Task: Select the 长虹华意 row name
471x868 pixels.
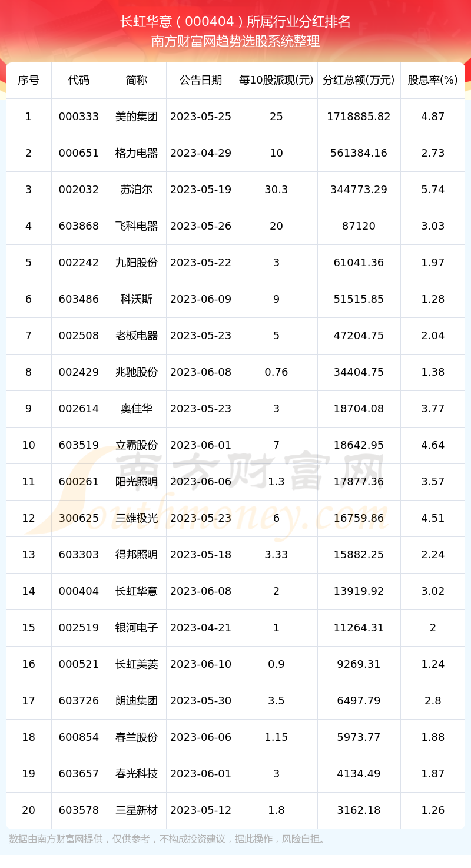Action: [x=137, y=591]
